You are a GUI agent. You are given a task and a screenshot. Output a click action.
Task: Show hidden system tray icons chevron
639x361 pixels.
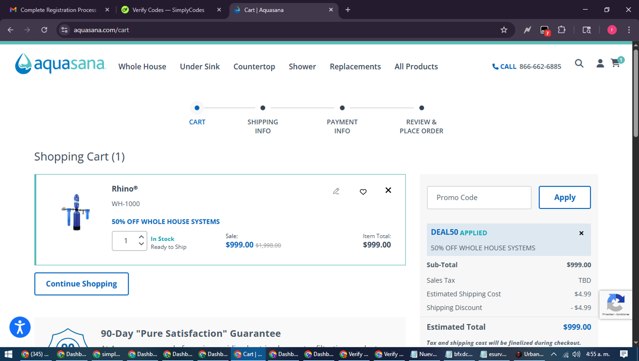point(553,354)
